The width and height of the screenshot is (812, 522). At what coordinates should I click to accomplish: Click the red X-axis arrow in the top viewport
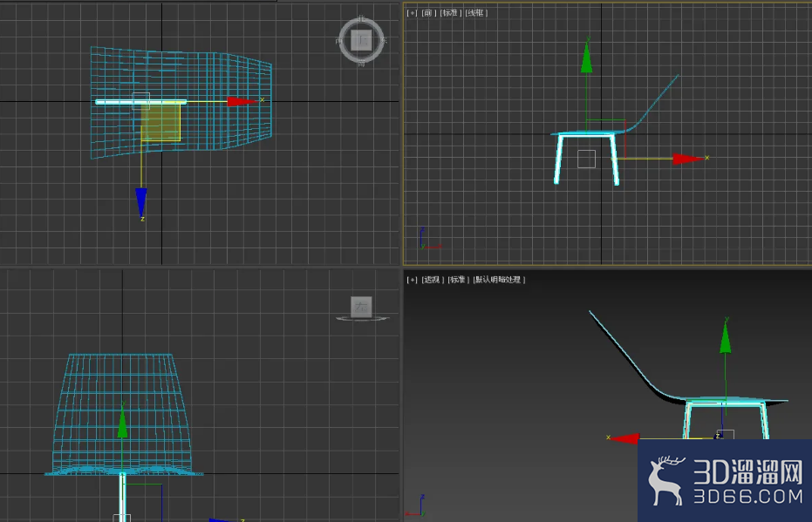[x=242, y=101]
